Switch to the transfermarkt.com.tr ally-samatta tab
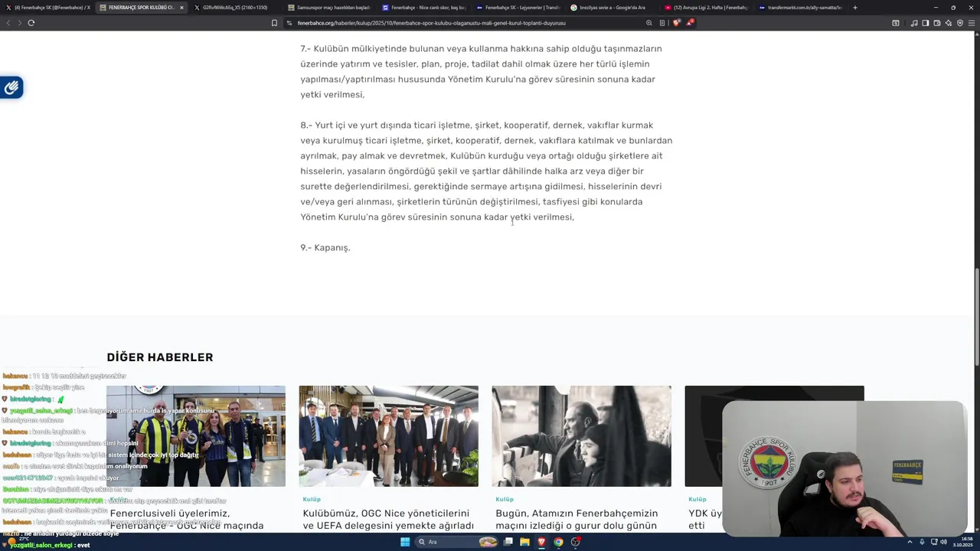 click(x=799, y=8)
